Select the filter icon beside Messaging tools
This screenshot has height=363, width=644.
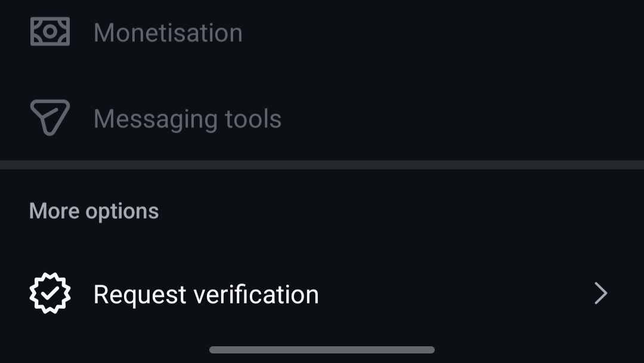point(49,118)
